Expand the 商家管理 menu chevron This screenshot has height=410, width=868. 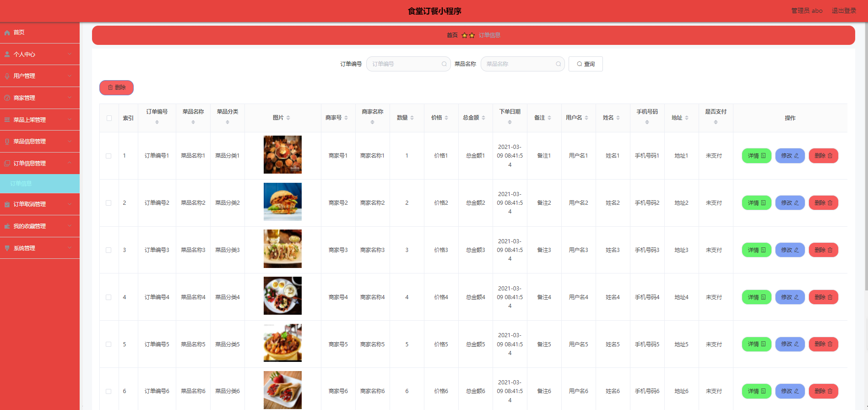coord(70,98)
